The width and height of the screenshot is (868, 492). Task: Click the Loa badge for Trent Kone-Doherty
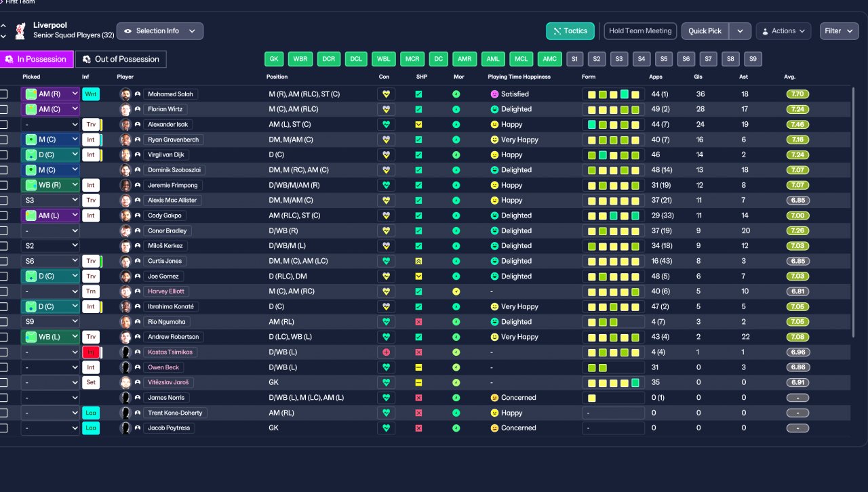91,413
